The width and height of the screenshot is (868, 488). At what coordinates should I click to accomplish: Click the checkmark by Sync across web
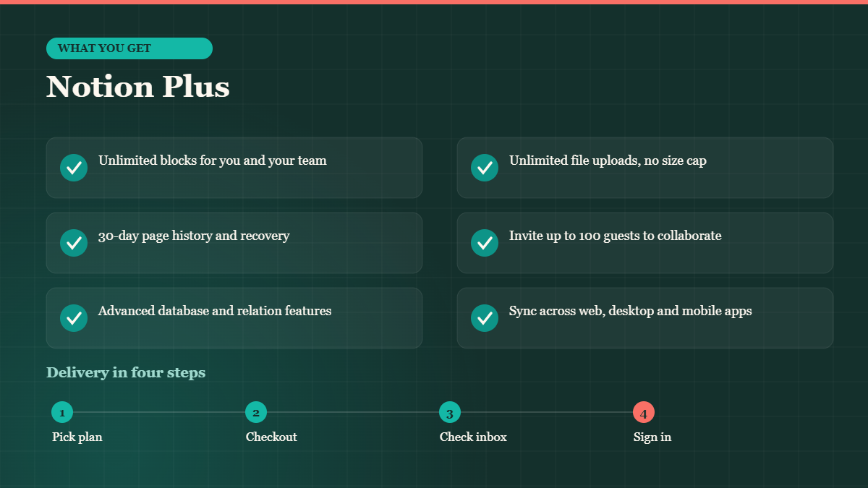485,318
